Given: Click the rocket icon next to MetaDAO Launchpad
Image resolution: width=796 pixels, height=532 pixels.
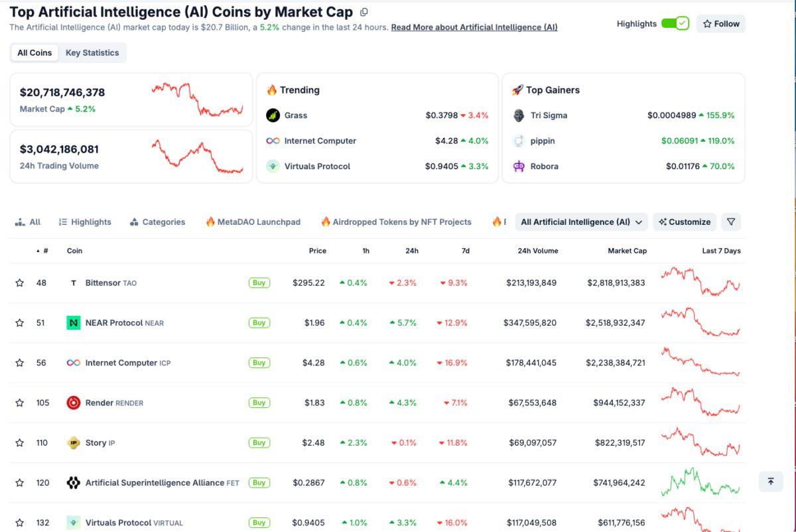Looking at the screenshot, I should point(211,222).
